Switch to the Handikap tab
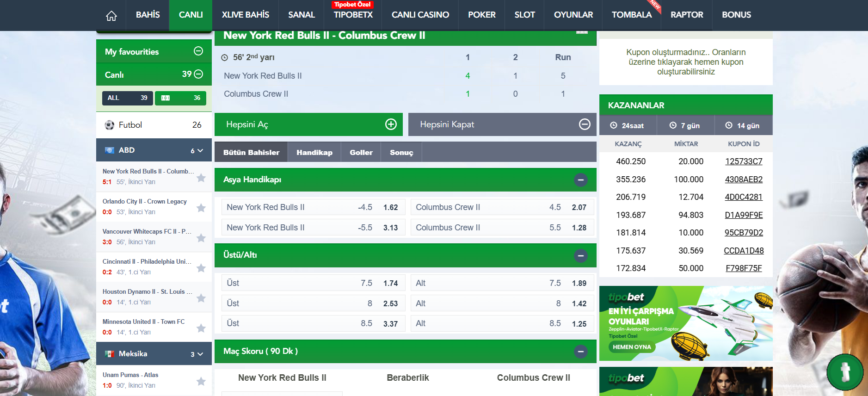Viewport: 868px width, 396px height. [314, 152]
